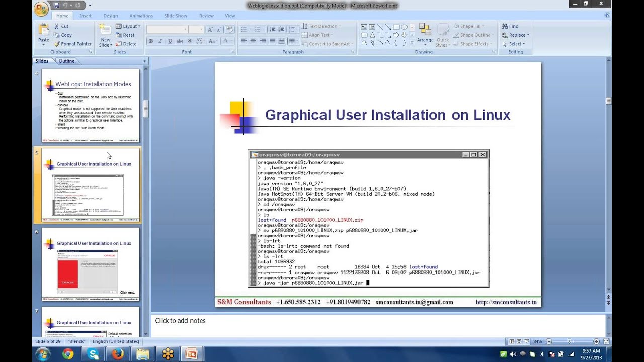Switch to Slide Sorter view button
644x362 pixels.
tap(518, 341)
